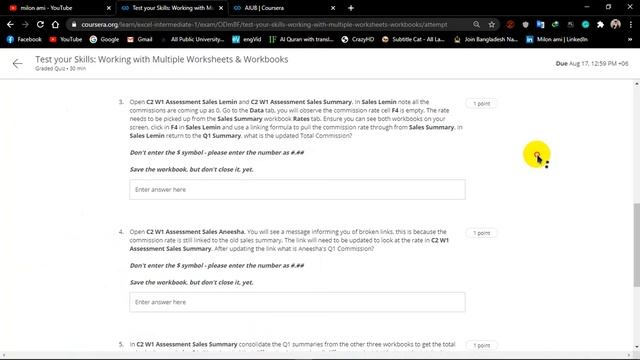Open the Chrome profile avatar
The width and height of the screenshot is (640, 360).
616,24
